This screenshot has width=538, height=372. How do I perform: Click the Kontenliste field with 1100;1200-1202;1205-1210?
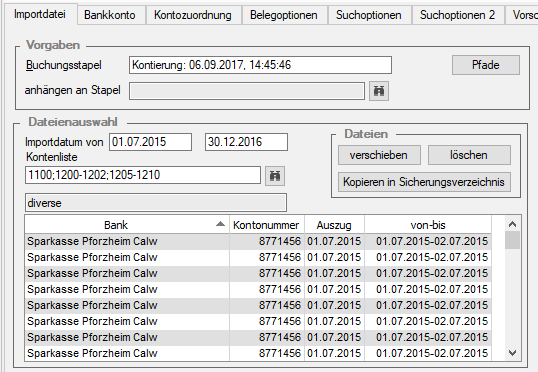click(143, 175)
